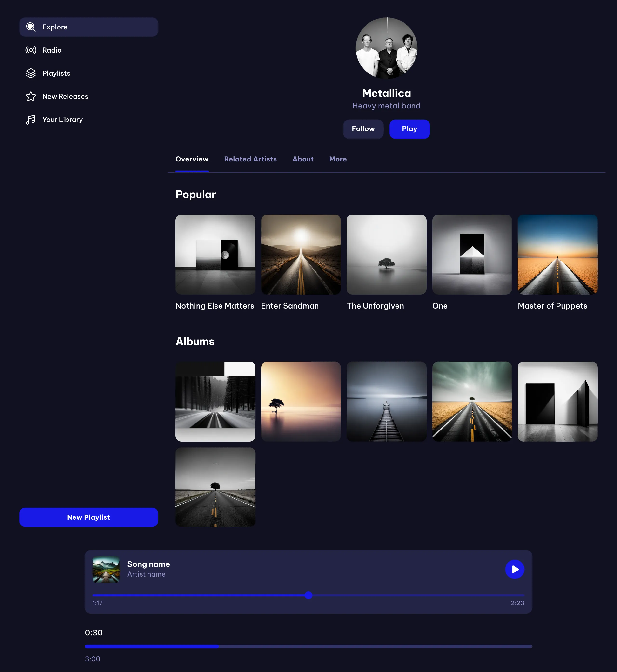
Task: Open the Enter Sandman cover art
Action: point(301,254)
